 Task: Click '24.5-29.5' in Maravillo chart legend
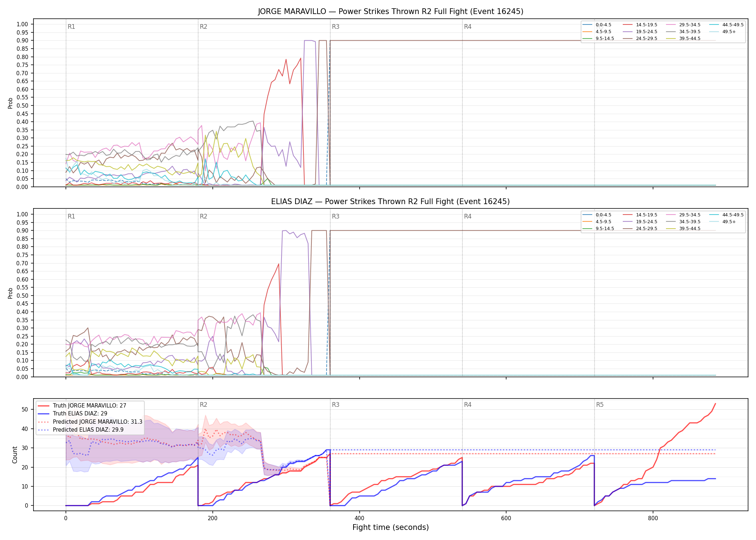(647, 39)
